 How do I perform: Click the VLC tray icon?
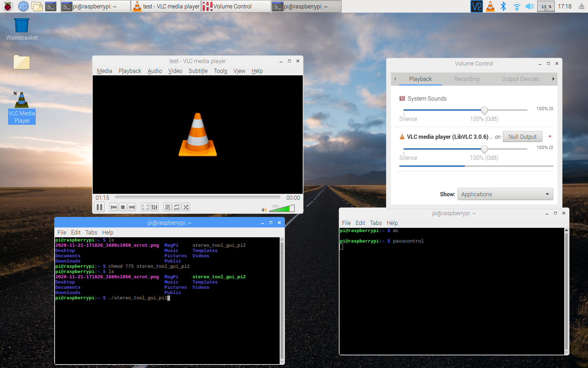pos(490,6)
